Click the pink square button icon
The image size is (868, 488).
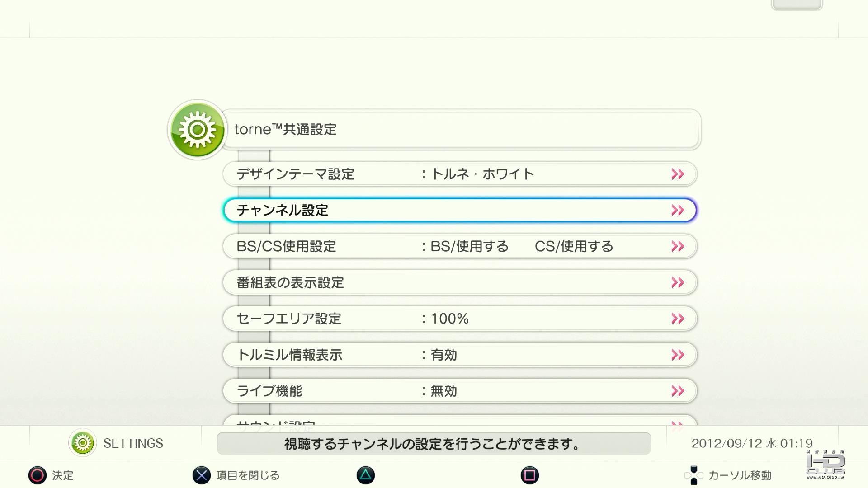coord(530,475)
